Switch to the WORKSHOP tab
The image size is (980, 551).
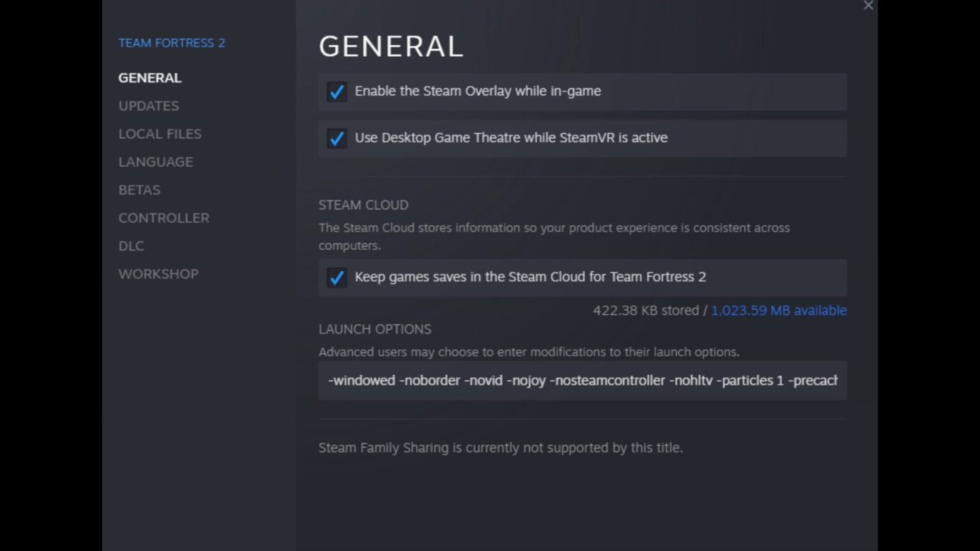click(158, 274)
